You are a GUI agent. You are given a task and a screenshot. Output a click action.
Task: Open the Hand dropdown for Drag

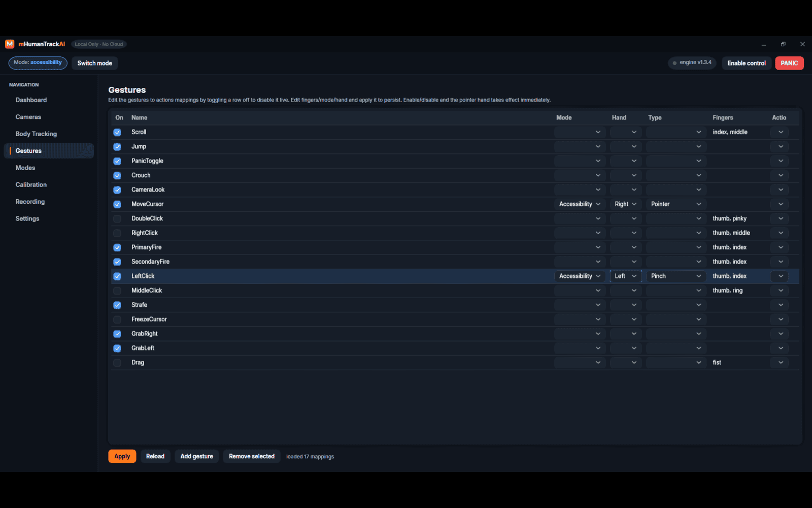click(x=626, y=363)
